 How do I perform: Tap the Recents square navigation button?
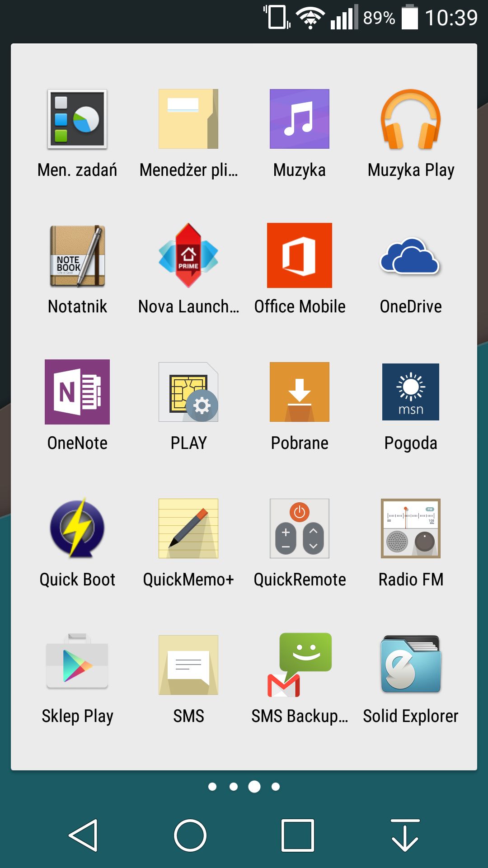[x=298, y=835]
